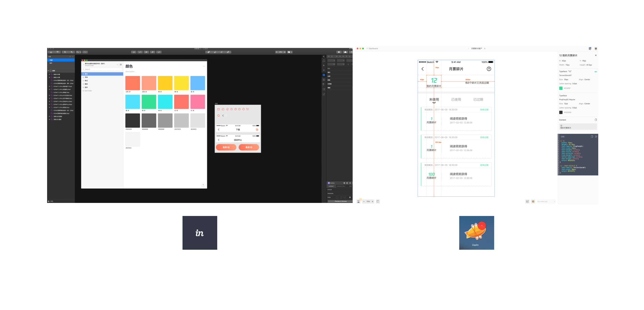Select the 已使用 tab
Image resolution: width=644 pixels, height=310 pixels.
[x=456, y=99]
